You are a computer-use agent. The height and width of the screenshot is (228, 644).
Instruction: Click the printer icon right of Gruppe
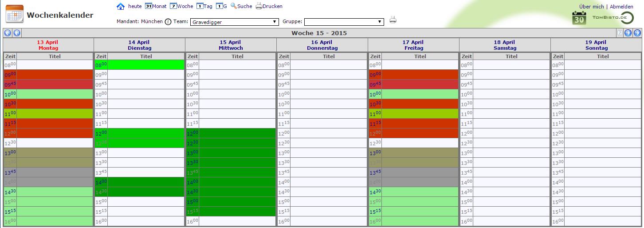pyautogui.click(x=393, y=20)
